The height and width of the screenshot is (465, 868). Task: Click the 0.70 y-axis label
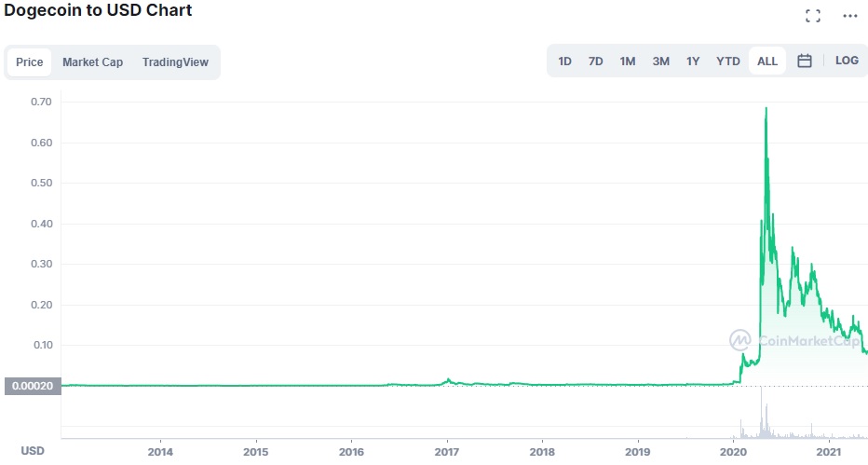tap(41, 102)
